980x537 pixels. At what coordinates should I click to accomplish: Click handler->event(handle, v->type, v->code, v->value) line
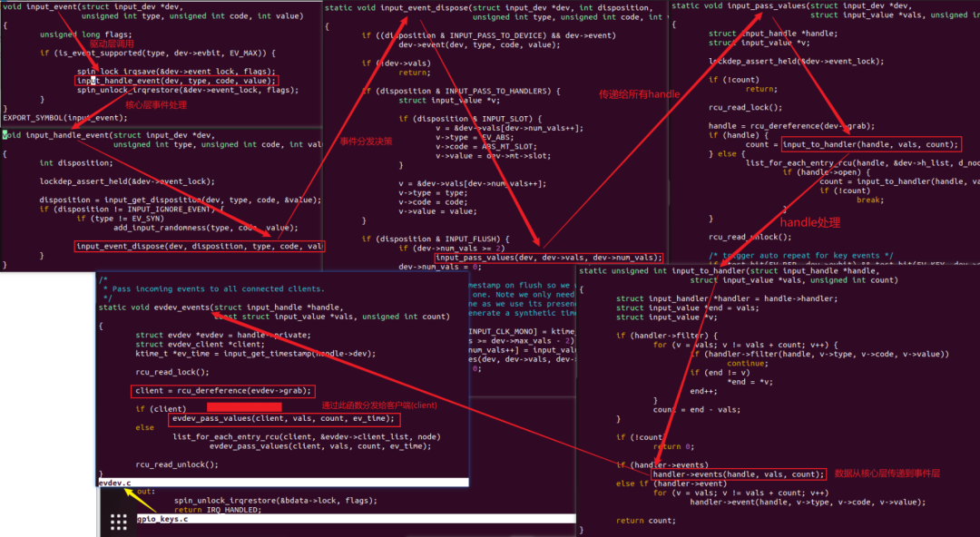pos(808,502)
